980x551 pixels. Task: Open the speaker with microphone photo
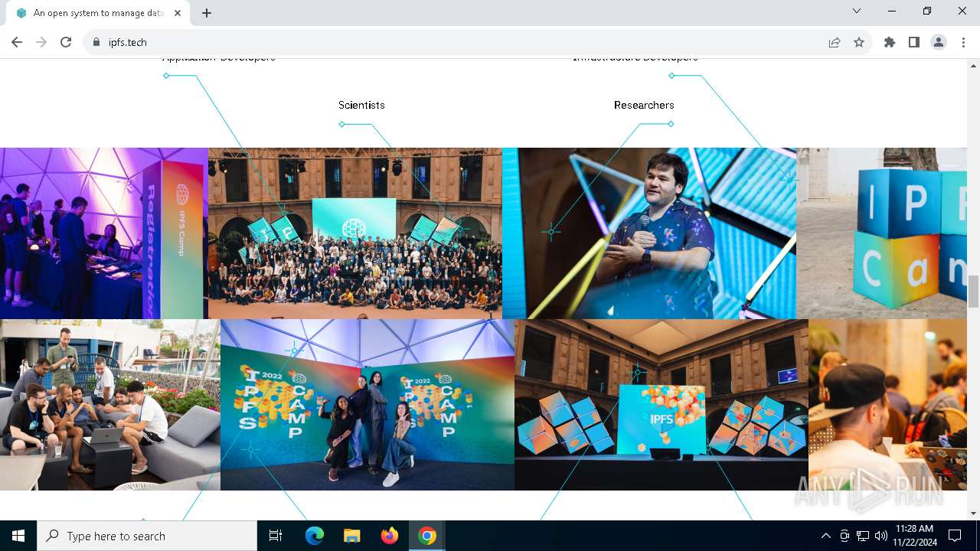(x=649, y=233)
